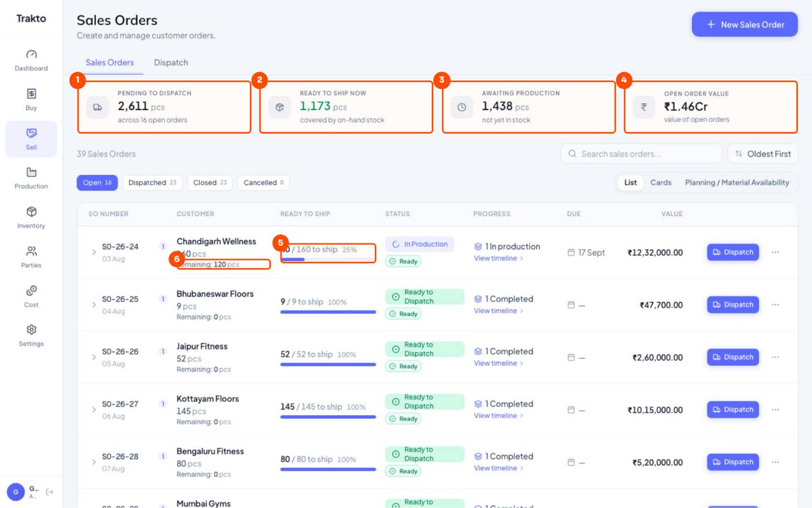Expand row SO-26-26 chevron
This screenshot has height=508, width=812.
[x=94, y=357]
